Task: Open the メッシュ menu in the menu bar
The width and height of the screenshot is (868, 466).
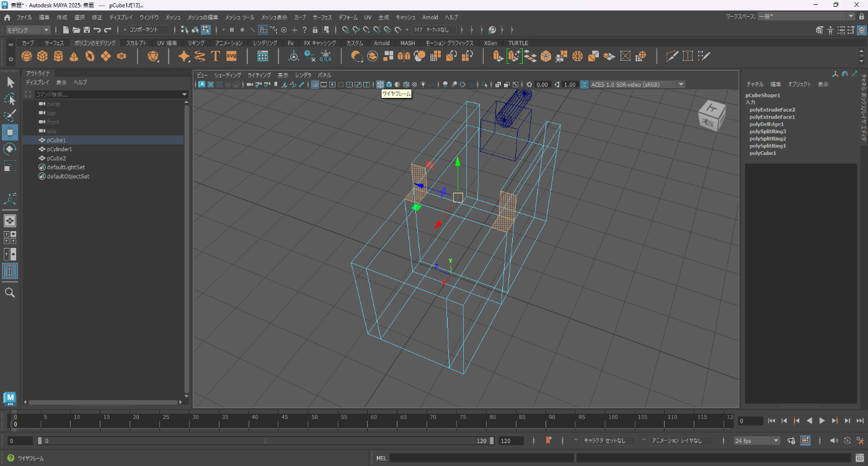Action: click(173, 17)
